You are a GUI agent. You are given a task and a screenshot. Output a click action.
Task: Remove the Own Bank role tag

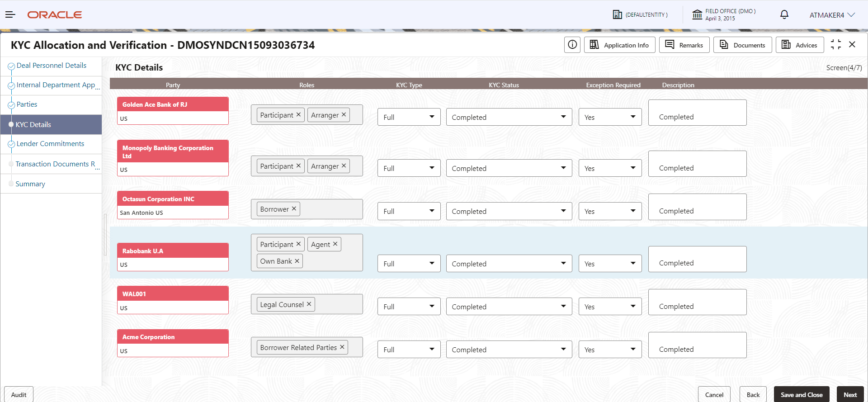[297, 261]
